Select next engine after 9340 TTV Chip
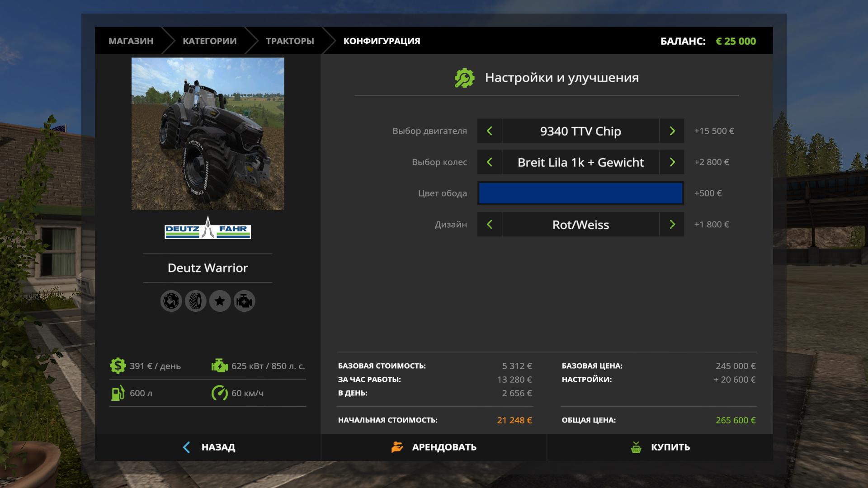 point(672,131)
